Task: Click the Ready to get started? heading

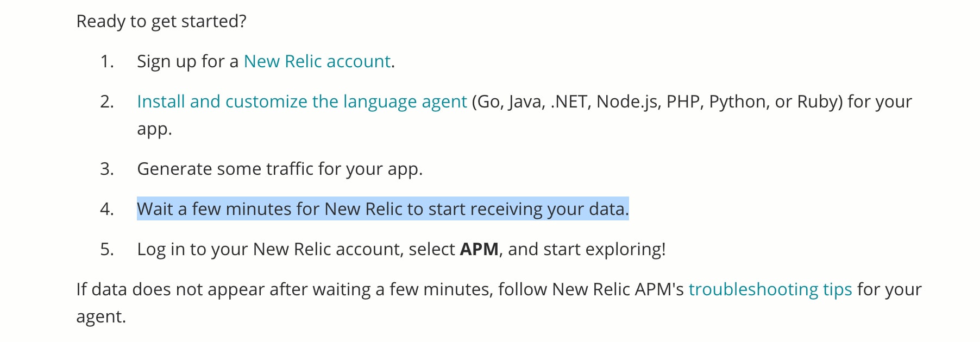Action: [x=161, y=21]
